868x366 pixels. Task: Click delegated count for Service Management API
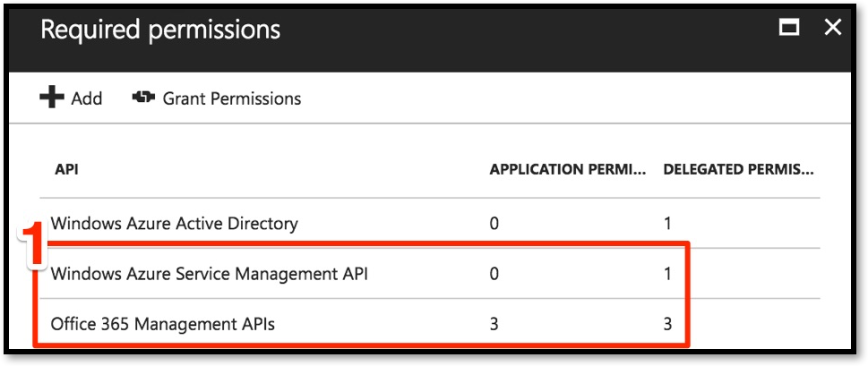[667, 274]
